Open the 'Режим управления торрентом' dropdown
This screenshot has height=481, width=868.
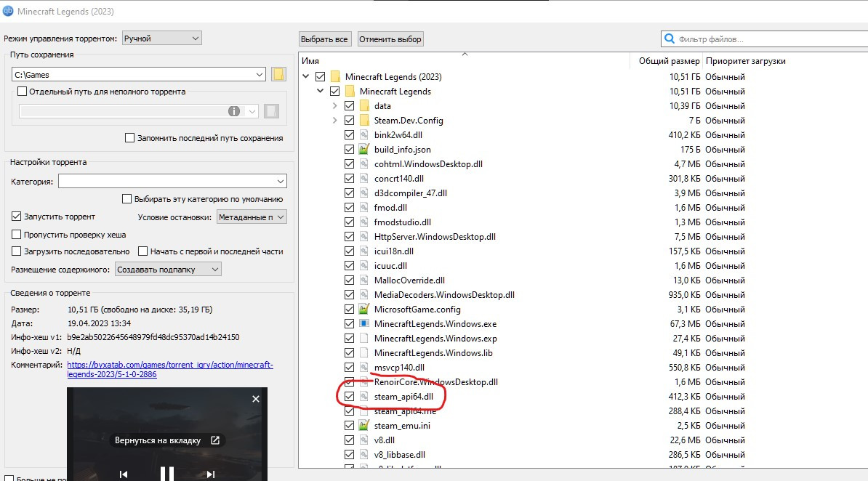click(161, 38)
